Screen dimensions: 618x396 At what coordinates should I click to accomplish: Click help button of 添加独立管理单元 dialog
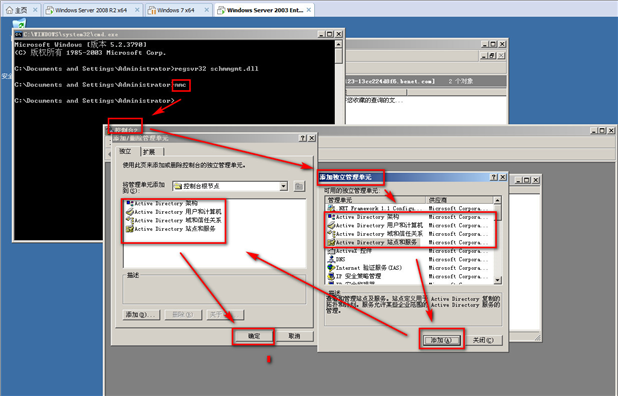coord(494,177)
